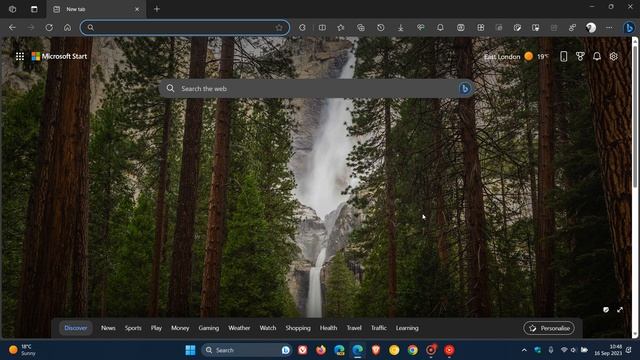Select the Health feed tab
The image size is (640, 360).
click(x=328, y=328)
